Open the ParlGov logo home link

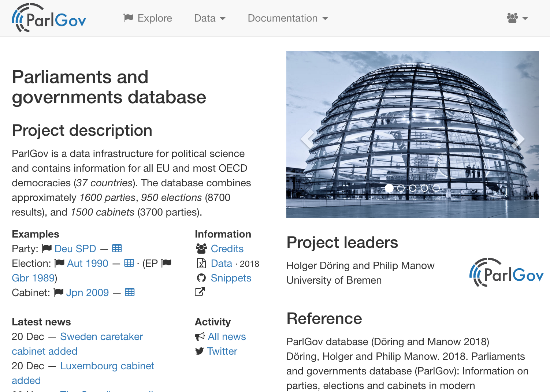(x=49, y=18)
